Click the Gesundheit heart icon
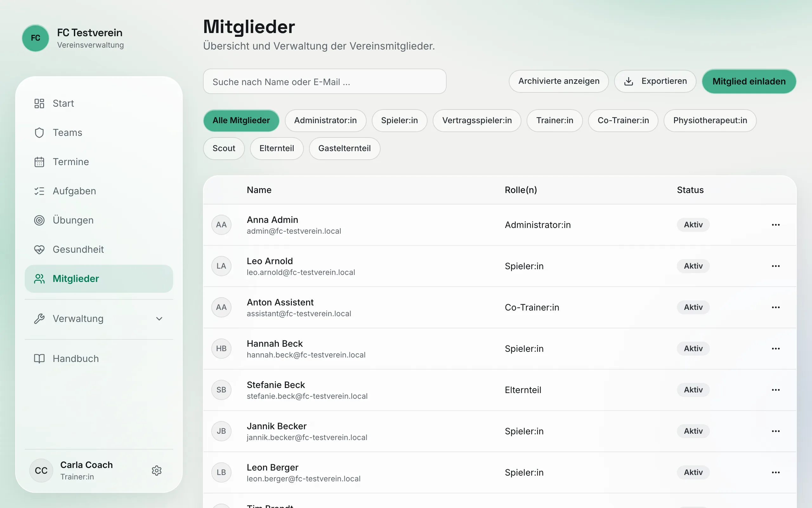This screenshot has width=812, height=508. (x=39, y=250)
